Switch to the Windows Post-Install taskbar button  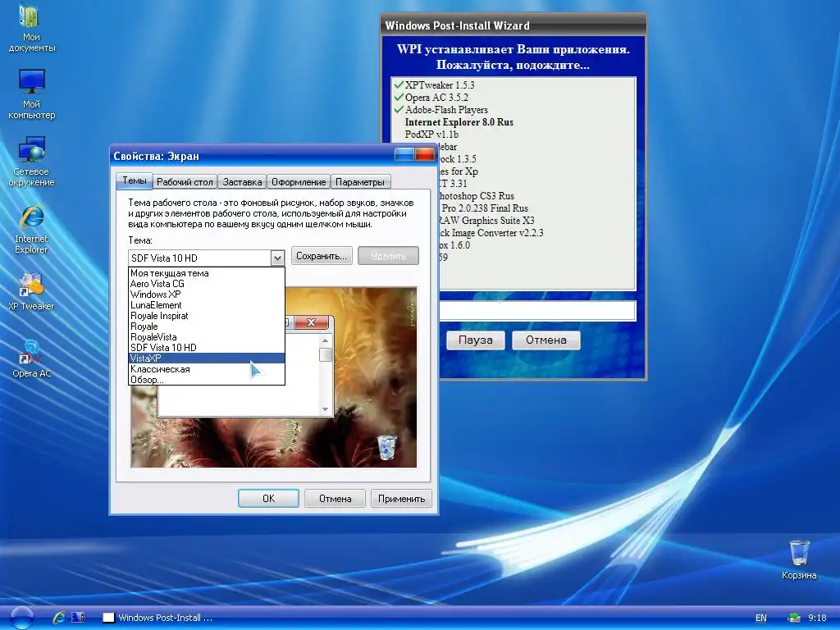coord(158,618)
